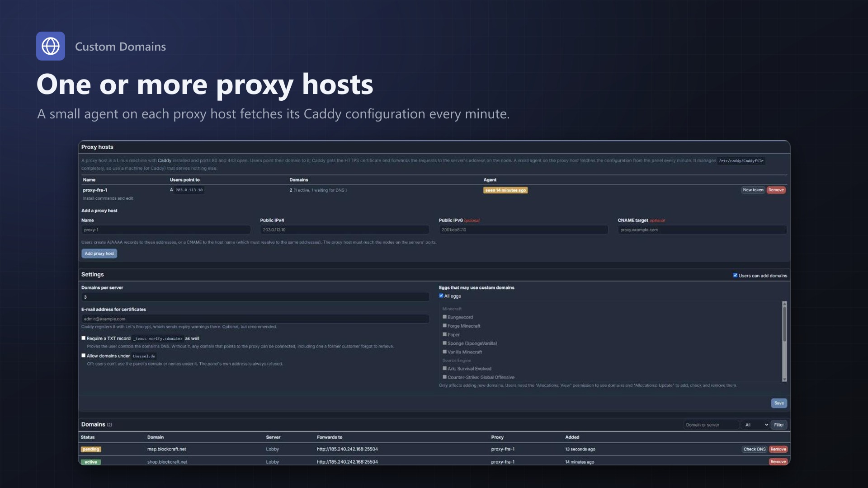
Task: Focus the E-mail address for certificates field
Action: point(255,319)
